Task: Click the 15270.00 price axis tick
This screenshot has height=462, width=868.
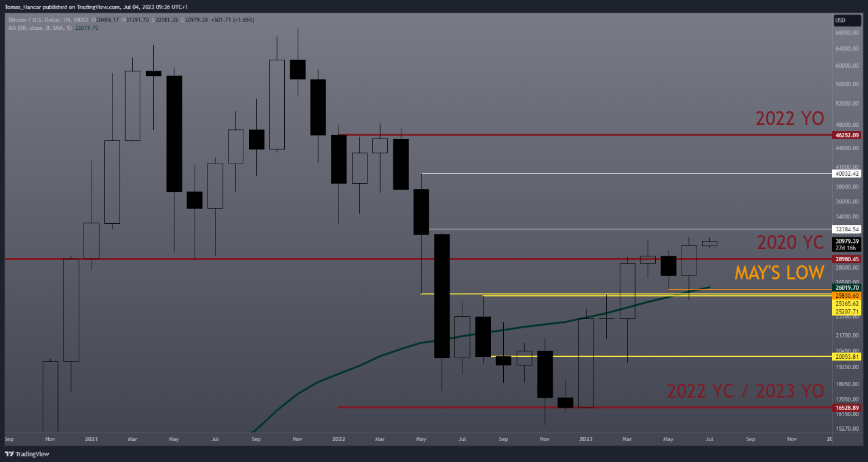Action: click(x=847, y=429)
